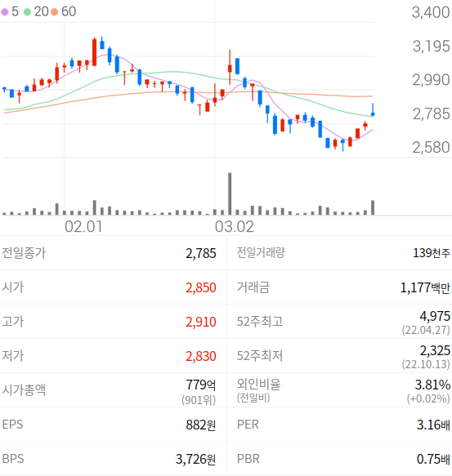Viewport: 452px width, 476px height.
Task: Click the EPS value 882원
Action: [x=201, y=425]
